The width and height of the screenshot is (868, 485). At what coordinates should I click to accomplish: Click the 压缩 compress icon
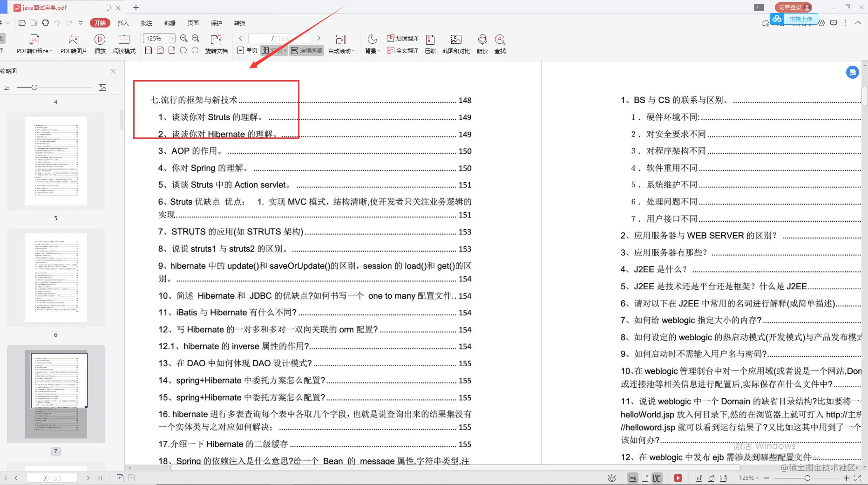[430, 44]
